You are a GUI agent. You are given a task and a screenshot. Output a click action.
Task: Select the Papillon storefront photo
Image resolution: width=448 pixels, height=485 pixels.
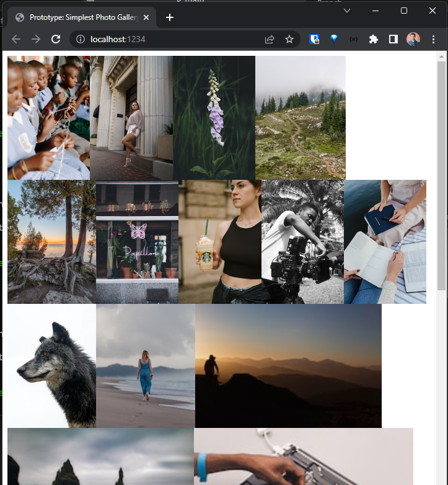137,242
